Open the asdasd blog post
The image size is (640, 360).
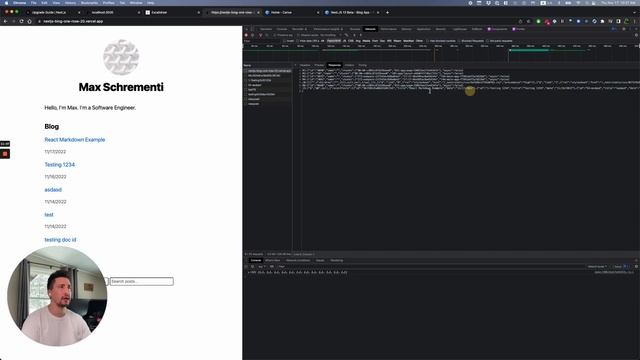(x=53, y=190)
